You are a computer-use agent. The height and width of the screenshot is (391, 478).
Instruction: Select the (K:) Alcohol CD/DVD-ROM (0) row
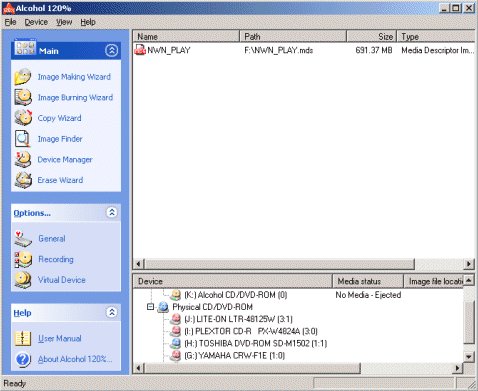236,295
